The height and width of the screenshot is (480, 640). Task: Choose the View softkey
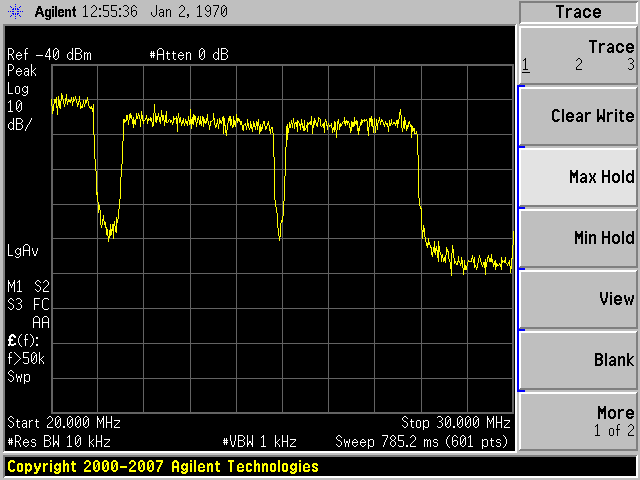pos(578,299)
